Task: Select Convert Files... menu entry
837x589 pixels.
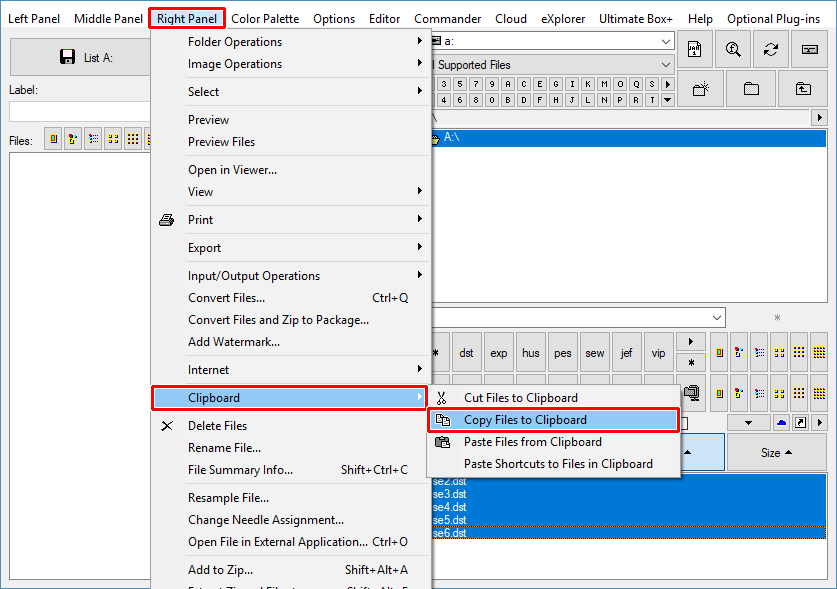Action: [x=291, y=297]
